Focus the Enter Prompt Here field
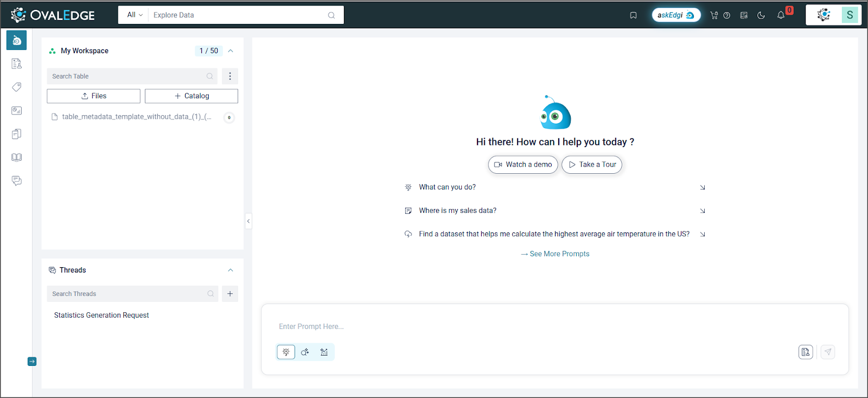Image resolution: width=868 pixels, height=398 pixels. pyautogui.click(x=555, y=326)
